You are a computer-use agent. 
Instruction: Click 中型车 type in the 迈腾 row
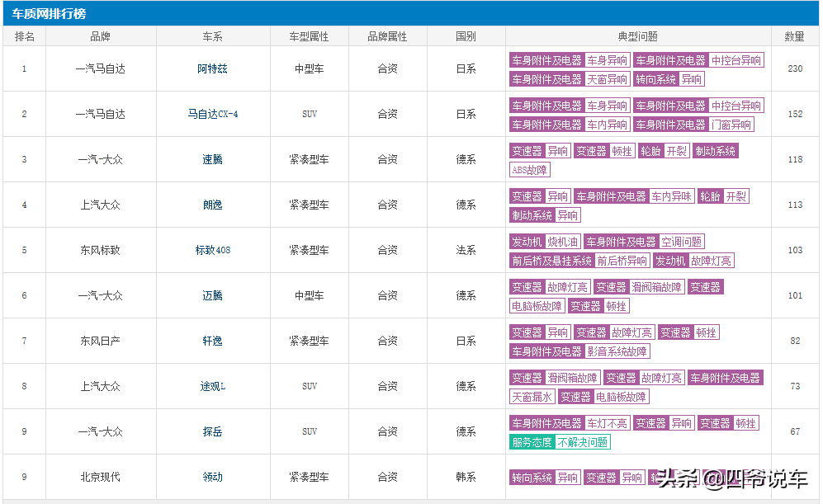(x=310, y=295)
